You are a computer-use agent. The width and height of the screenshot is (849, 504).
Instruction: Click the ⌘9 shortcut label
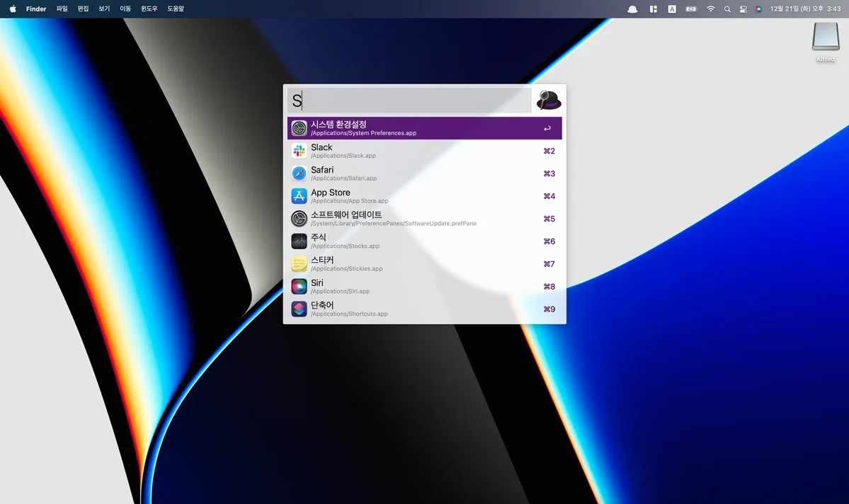click(549, 309)
